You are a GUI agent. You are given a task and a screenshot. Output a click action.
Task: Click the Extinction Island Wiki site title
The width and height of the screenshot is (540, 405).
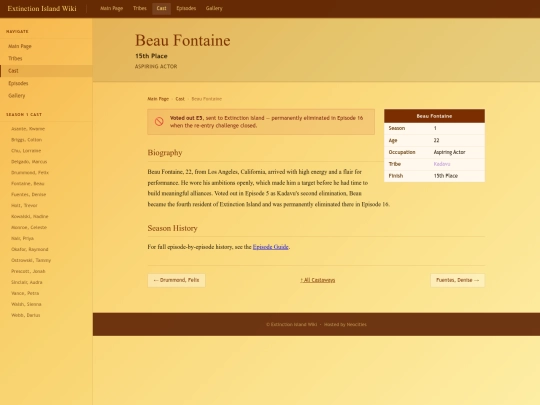[42, 9]
